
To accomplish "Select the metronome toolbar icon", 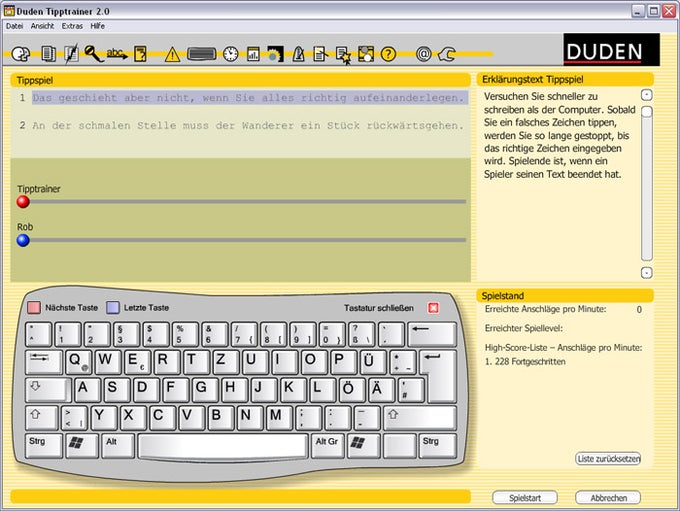I will [298, 54].
